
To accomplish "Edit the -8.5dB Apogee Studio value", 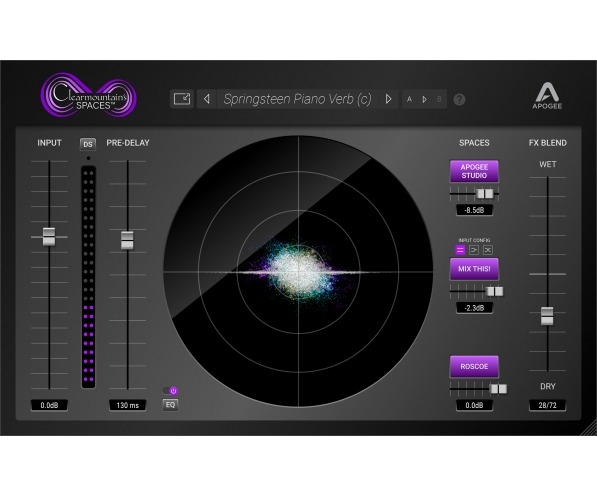I will (x=474, y=210).
